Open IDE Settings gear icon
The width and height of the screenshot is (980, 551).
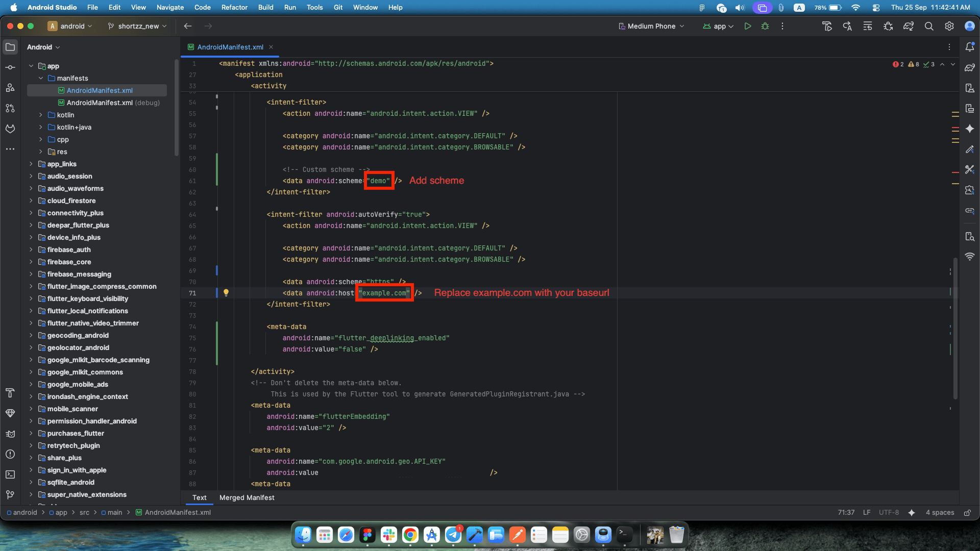coord(949,26)
